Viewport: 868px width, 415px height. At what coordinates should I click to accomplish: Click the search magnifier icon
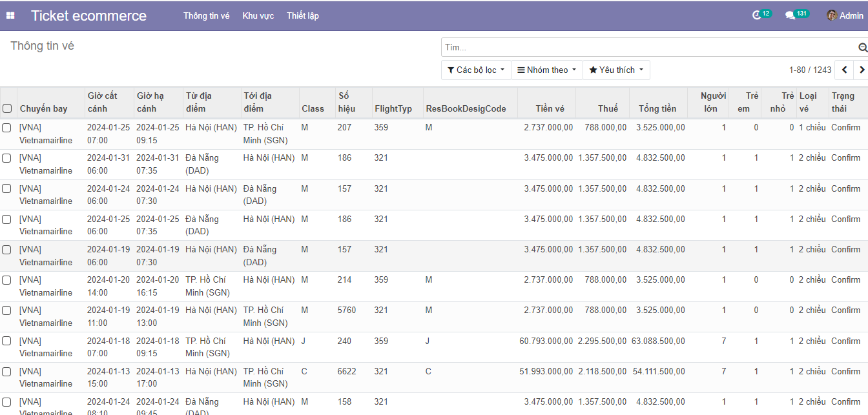[x=862, y=48]
